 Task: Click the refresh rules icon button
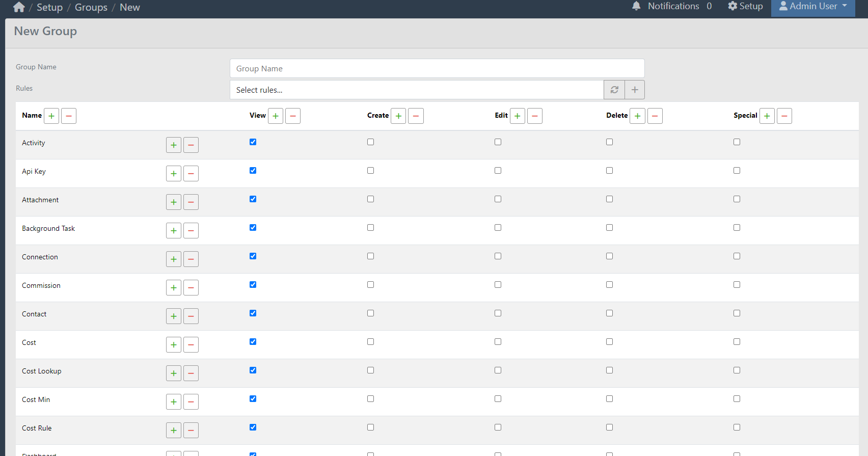pos(614,90)
